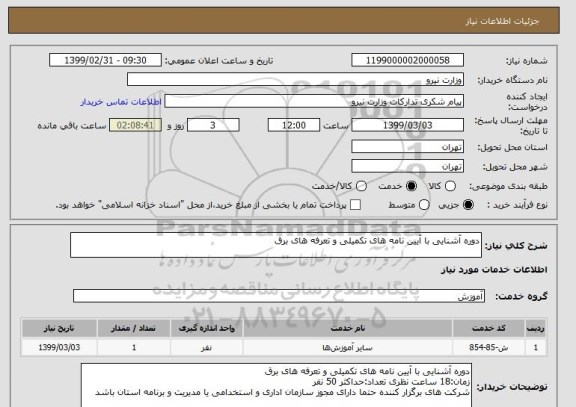Viewport: 576px width, 407px height.
Task: Click the اطلاعات خدمات مورد نیاز section heading
Action: click(x=494, y=270)
